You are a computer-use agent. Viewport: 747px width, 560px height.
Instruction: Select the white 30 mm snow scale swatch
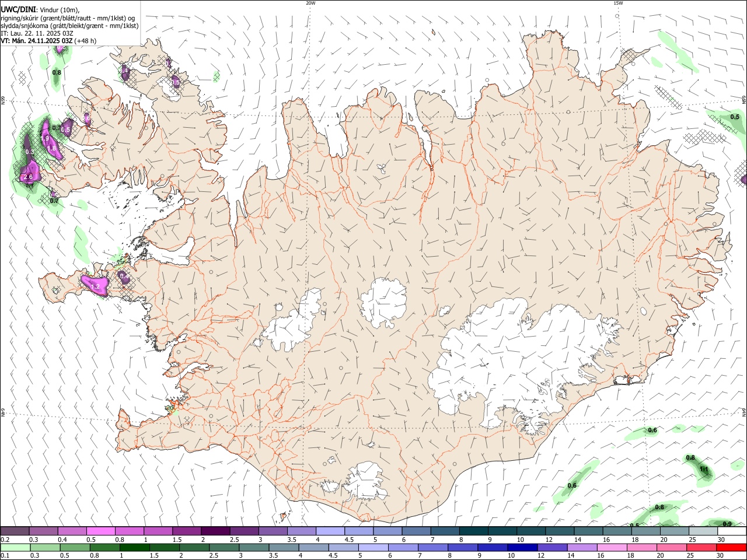[731, 531]
